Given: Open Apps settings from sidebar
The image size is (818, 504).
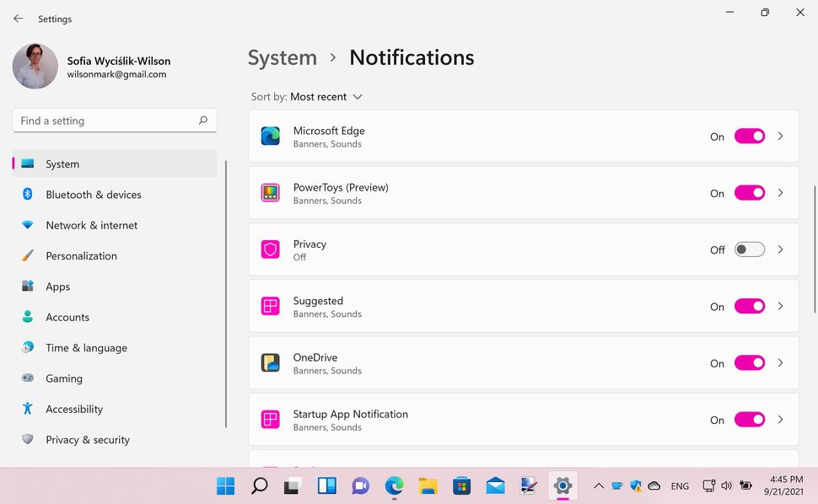Looking at the screenshot, I should [x=57, y=287].
